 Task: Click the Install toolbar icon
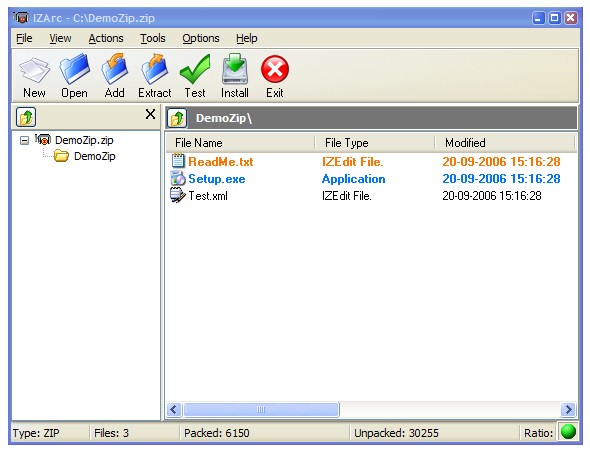235,68
